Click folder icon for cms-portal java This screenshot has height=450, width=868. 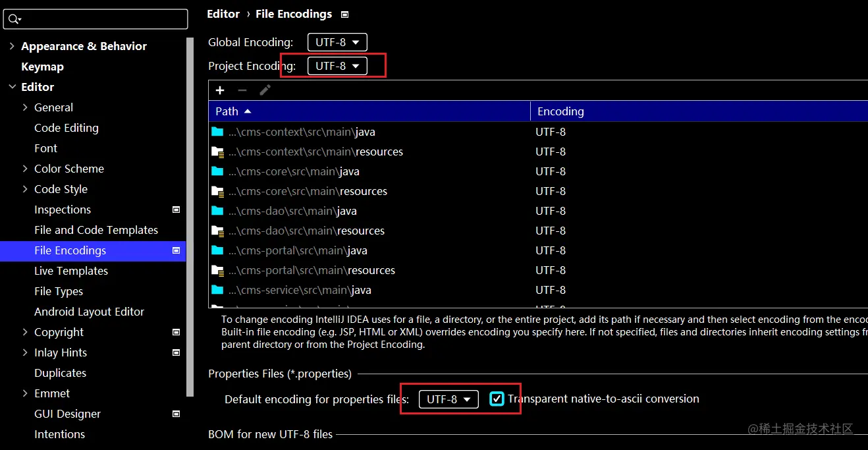click(x=217, y=250)
